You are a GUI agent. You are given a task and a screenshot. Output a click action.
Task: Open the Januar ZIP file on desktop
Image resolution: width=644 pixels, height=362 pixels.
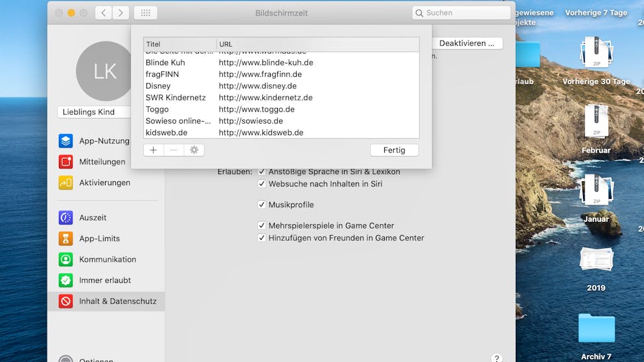pyautogui.click(x=596, y=190)
